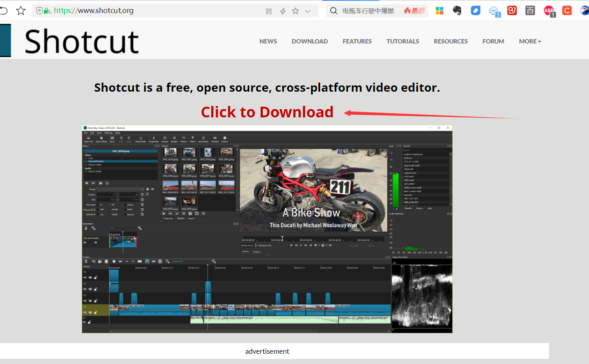589x364 pixels.
Task: Click the advertisement label text
Action: 267,351
